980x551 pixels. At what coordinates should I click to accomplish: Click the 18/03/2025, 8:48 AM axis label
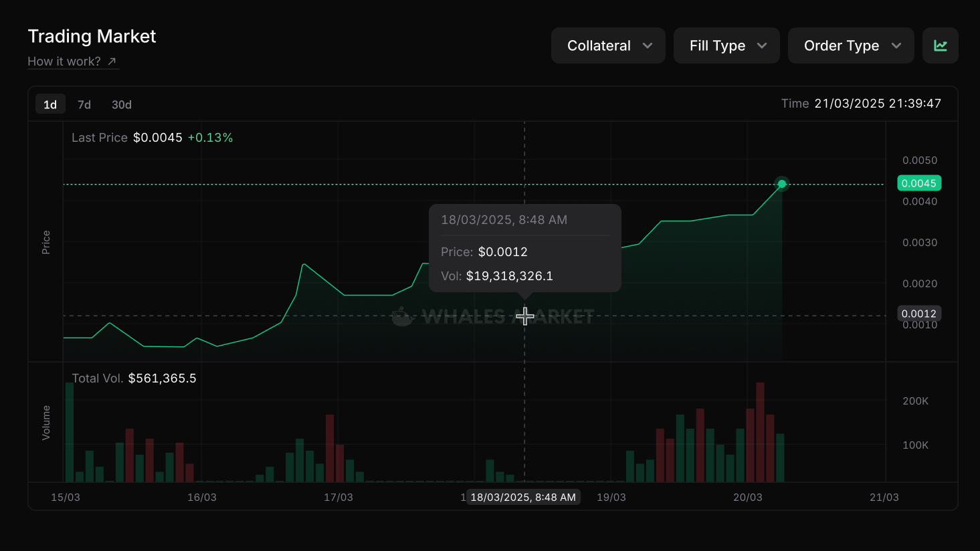point(523,498)
